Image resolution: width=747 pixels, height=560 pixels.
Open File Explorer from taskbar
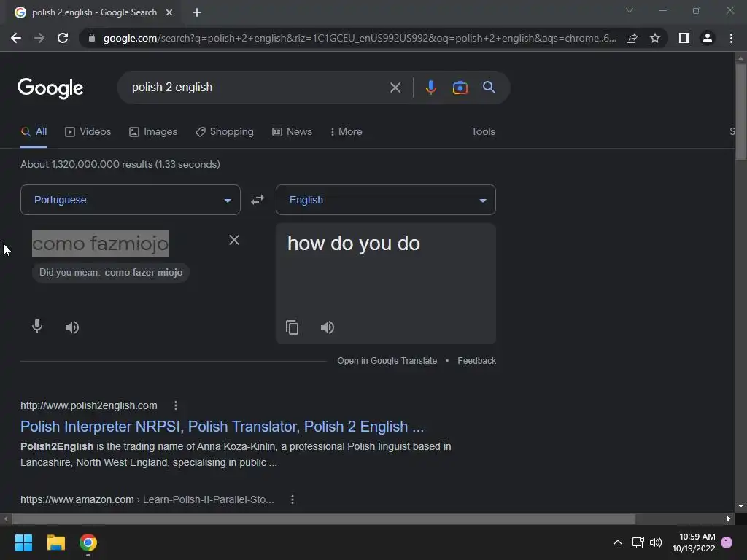click(55, 542)
